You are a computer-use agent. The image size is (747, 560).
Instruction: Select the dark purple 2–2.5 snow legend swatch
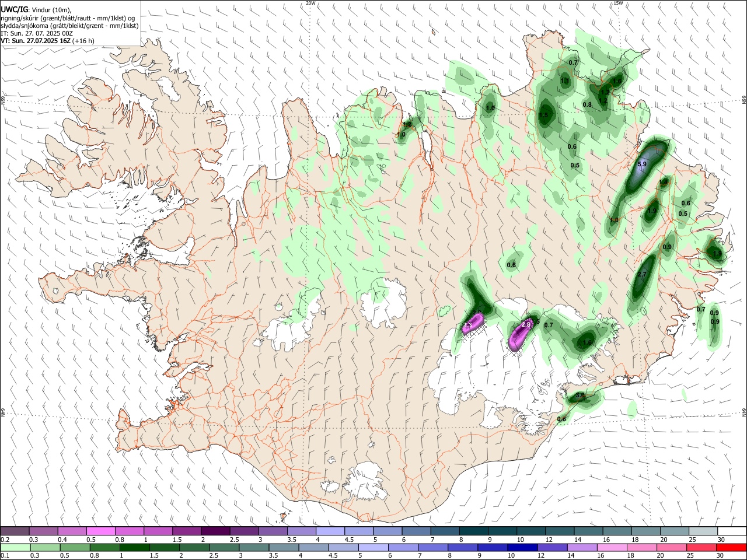pos(215,531)
